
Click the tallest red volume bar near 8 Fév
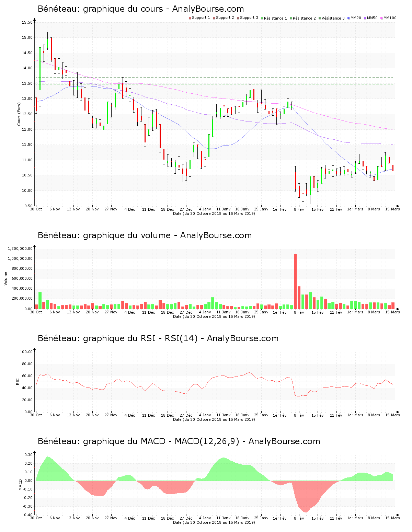(x=295, y=281)
